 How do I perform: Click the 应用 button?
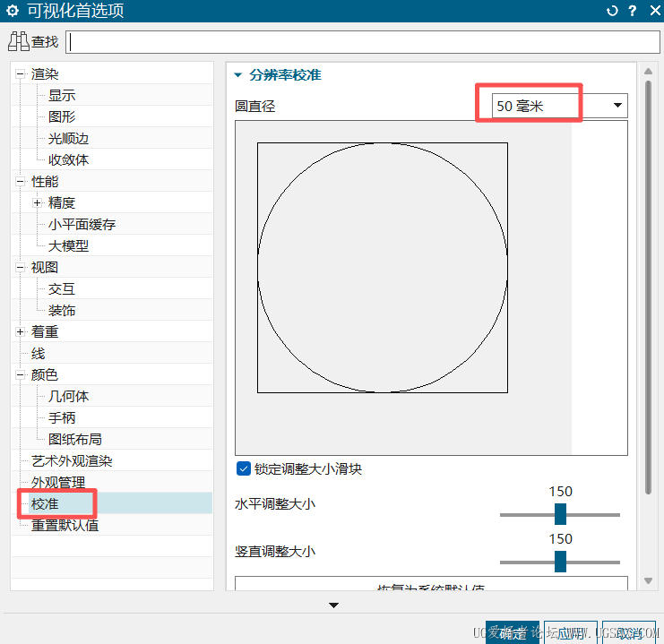pos(571,633)
